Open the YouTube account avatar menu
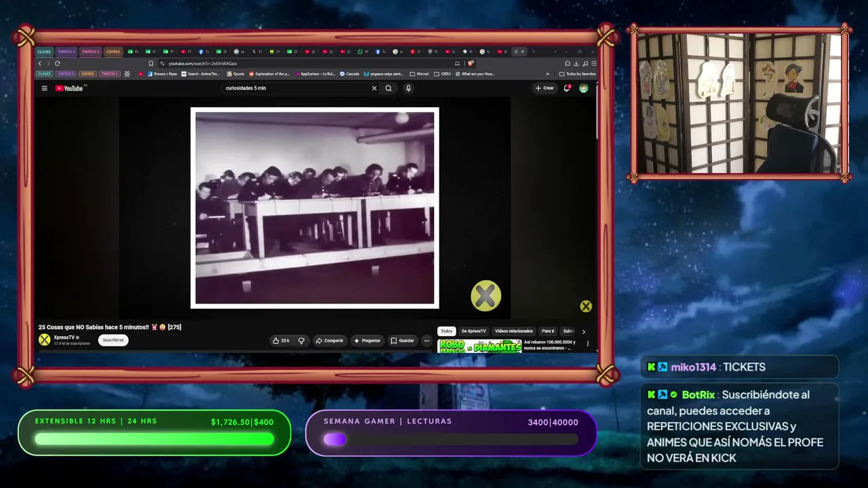 (x=583, y=88)
